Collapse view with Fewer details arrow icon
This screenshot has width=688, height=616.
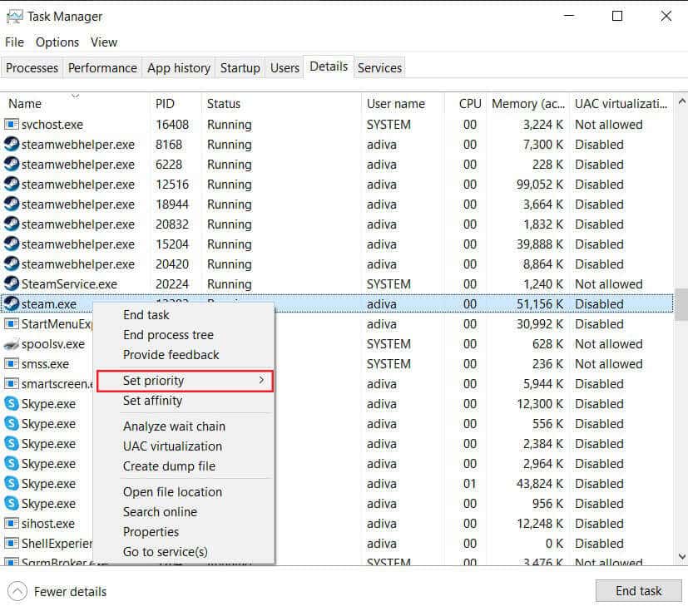pyautogui.click(x=17, y=591)
